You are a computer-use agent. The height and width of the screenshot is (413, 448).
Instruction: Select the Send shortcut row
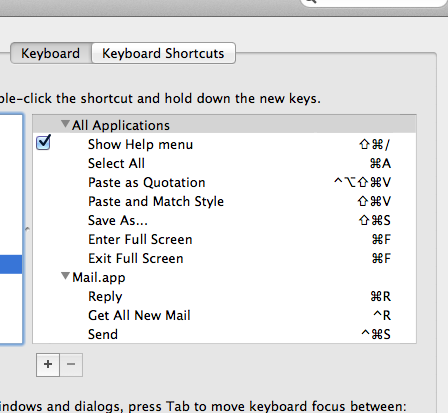(224, 334)
